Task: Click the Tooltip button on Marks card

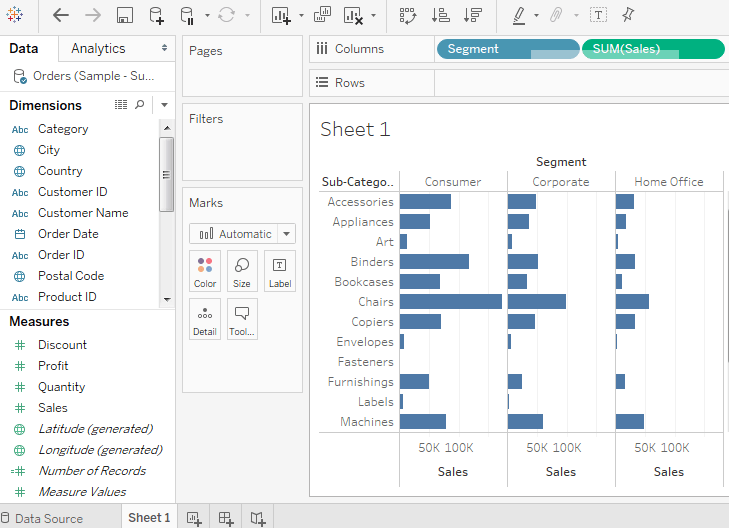Action: [x=242, y=319]
